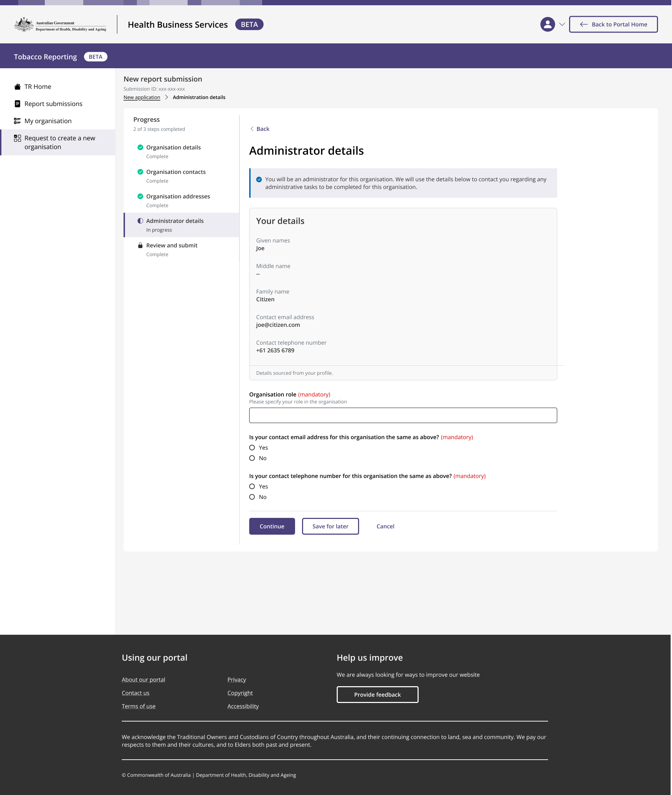Click the breadcrumb chevron separator
672x795 pixels.
click(x=167, y=97)
